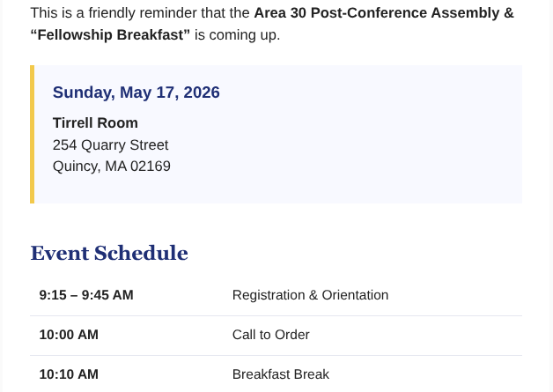
Task: Click the empty area inside the location box
Action: [353, 141]
